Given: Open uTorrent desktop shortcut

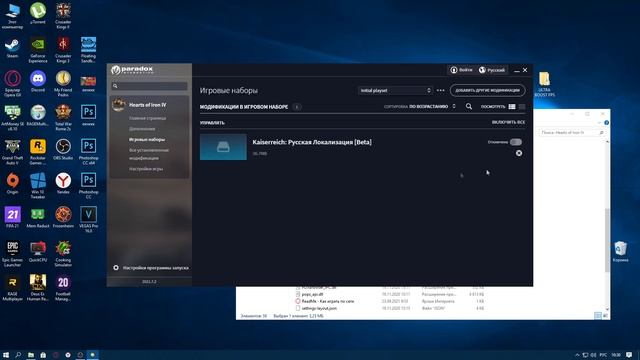Looking at the screenshot, I should pos(38,13).
